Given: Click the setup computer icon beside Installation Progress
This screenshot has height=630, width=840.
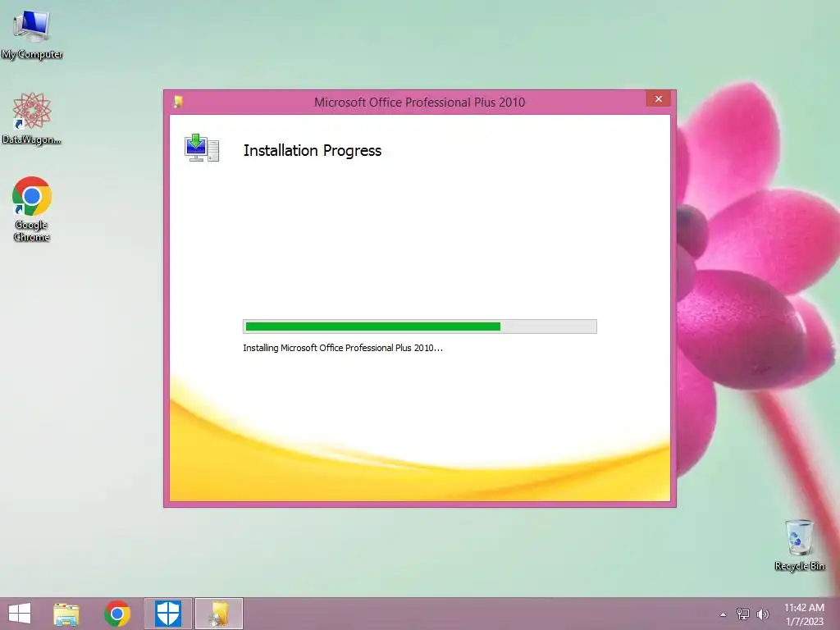Looking at the screenshot, I should 202,148.
